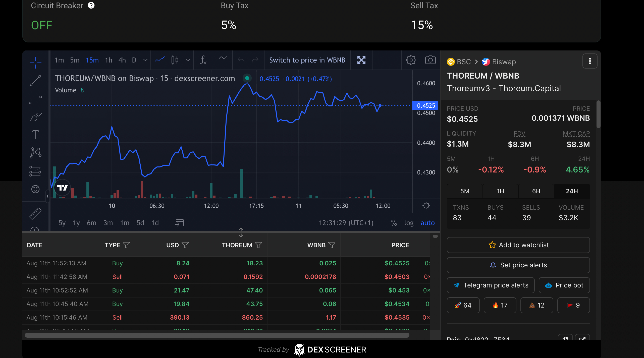The width and height of the screenshot is (644, 358).
Task: Click the go to date calendar icon
Action: tap(180, 222)
